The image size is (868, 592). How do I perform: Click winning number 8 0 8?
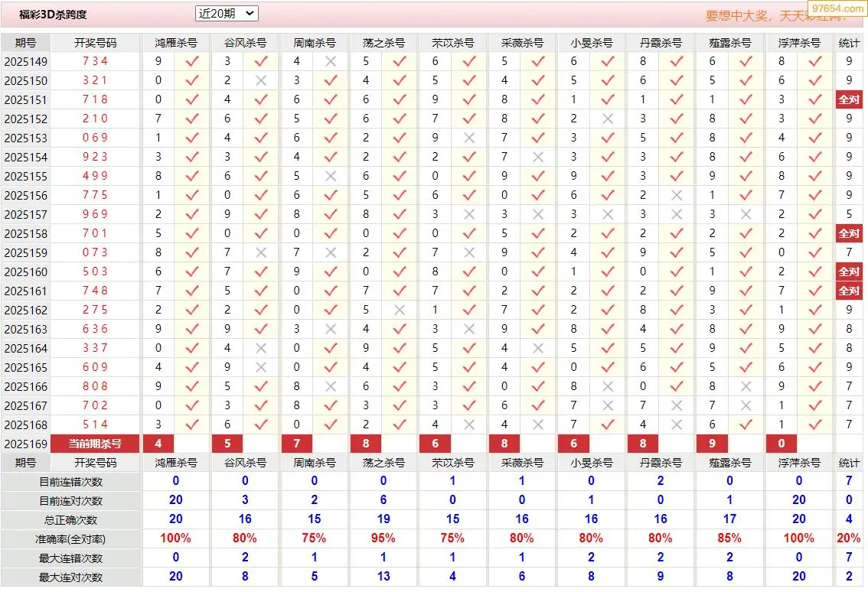click(x=95, y=386)
